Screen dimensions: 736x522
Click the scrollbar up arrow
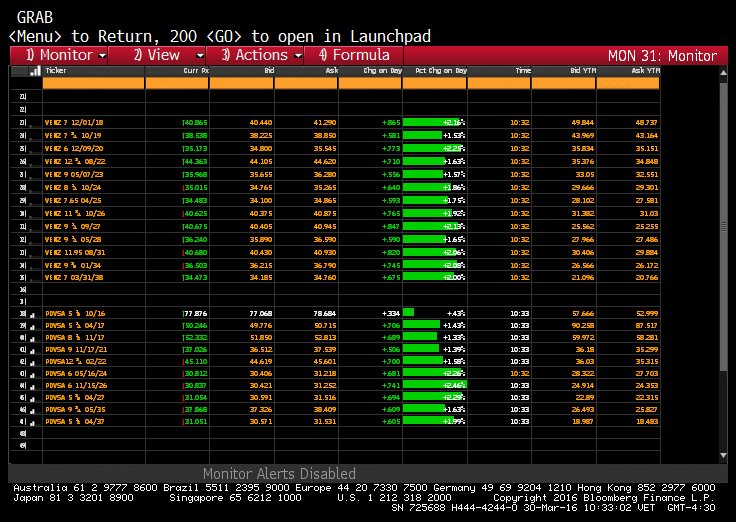[723, 72]
